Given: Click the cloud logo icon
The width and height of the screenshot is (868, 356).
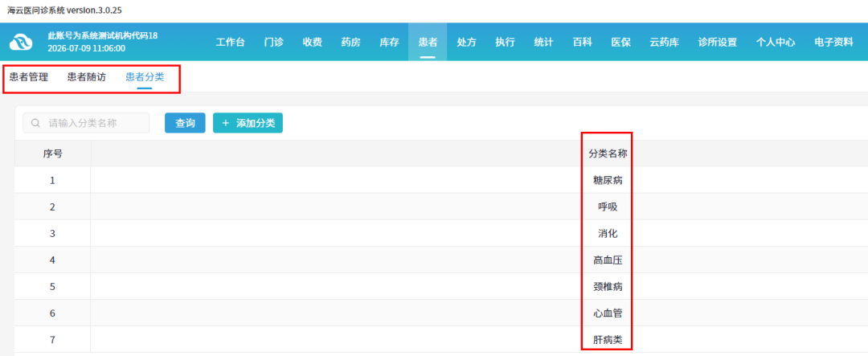Looking at the screenshot, I should 21,42.
